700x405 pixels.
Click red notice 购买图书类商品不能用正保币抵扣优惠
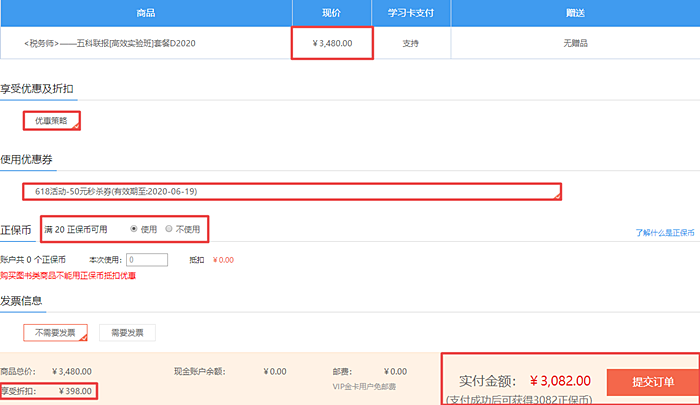coord(68,276)
